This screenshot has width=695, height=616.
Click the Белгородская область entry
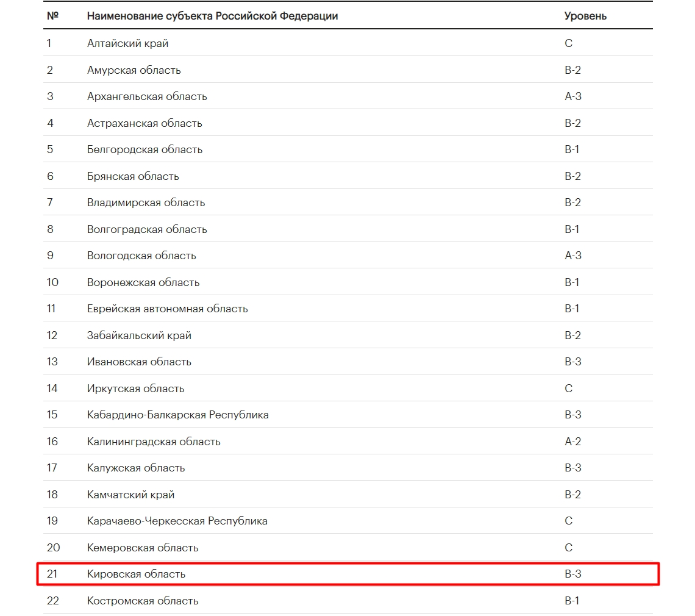[x=144, y=149]
